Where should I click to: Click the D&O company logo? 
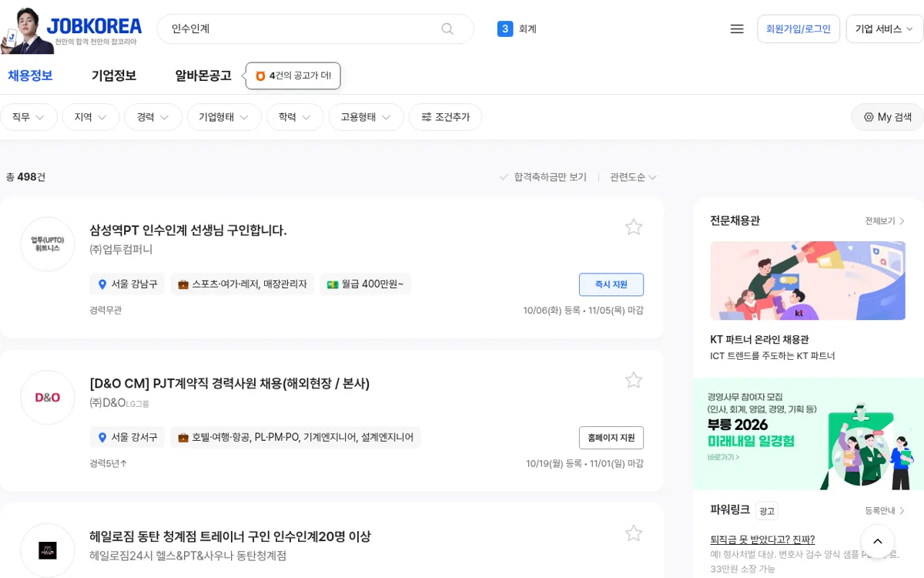coord(48,398)
